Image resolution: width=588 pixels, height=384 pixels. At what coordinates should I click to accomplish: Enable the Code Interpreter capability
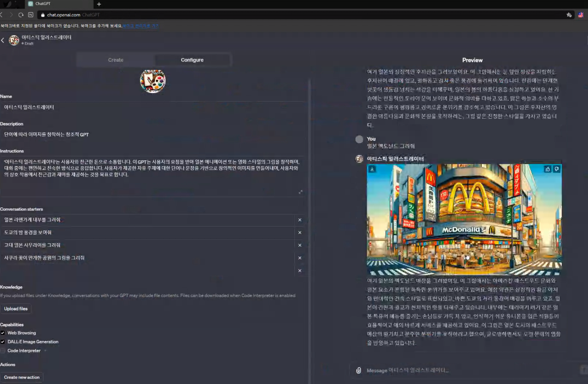(x=3, y=351)
